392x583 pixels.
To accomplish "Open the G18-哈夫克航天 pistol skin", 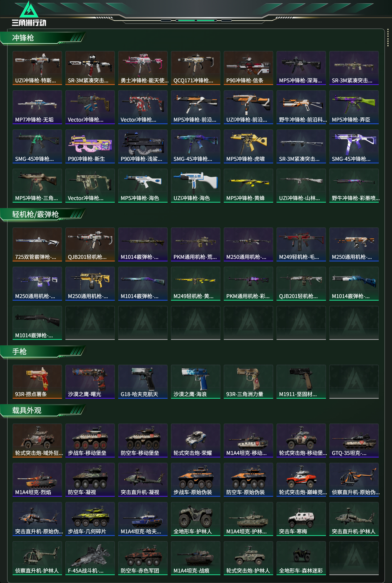I will click(143, 382).
